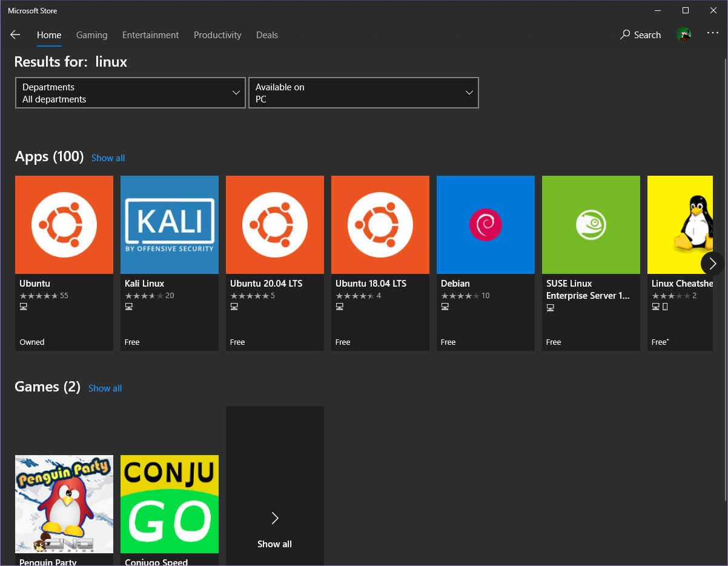Open the Ubuntu 20.04 LTS logo tile
This screenshot has width=728, height=566.
pyautogui.click(x=275, y=225)
